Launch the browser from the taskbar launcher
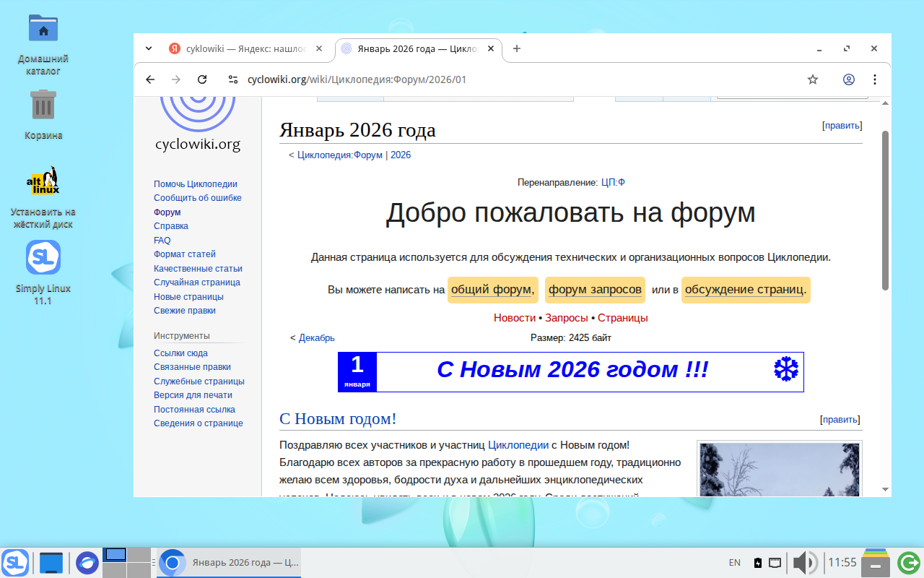924x578 pixels. click(87, 562)
